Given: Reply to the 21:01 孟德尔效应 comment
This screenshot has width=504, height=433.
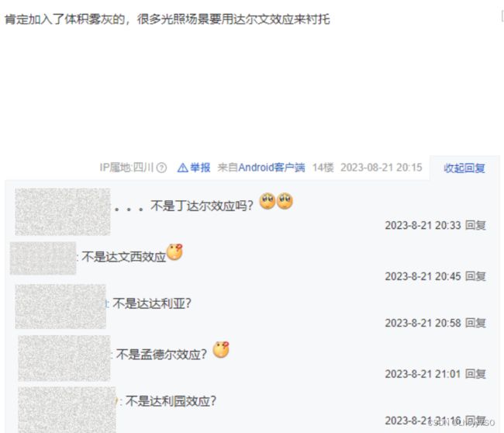Looking at the screenshot, I should click(475, 374).
